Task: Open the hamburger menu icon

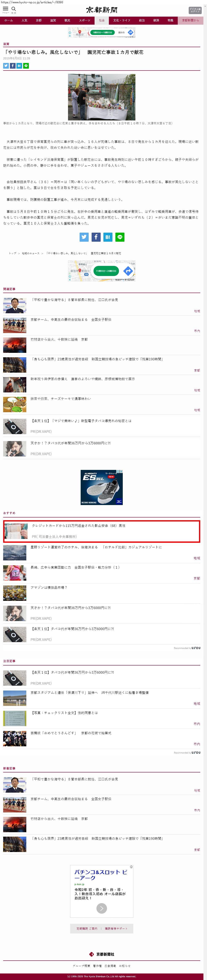Action: [x=5, y=9]
